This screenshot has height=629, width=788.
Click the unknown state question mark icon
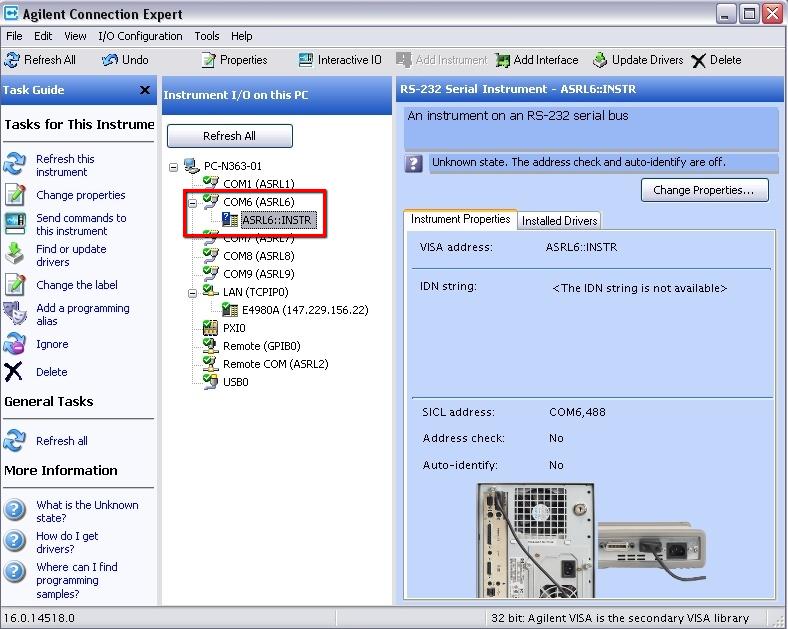[414, 164]
